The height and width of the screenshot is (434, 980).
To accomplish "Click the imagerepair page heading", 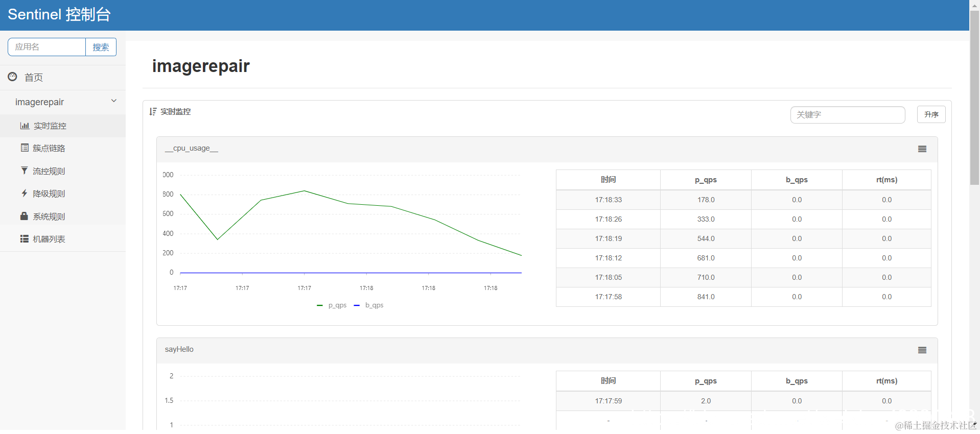I will (201, 66).
